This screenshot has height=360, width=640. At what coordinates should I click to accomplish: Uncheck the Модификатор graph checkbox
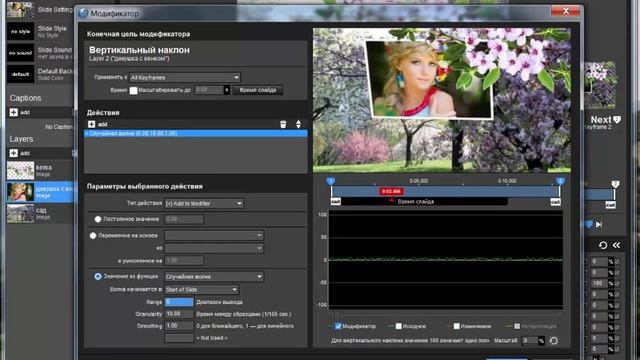tap(338, 326)
